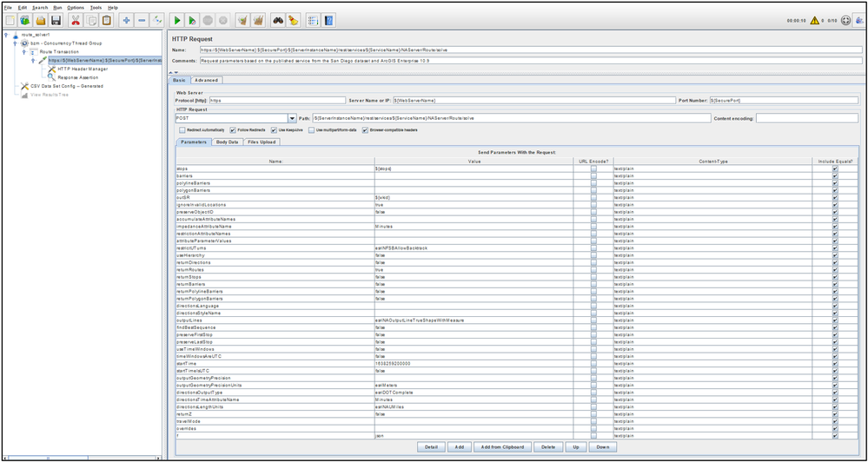Viewport: 868px width, 462px height.
Task: Open the Search menu
Action: point(40,8)
